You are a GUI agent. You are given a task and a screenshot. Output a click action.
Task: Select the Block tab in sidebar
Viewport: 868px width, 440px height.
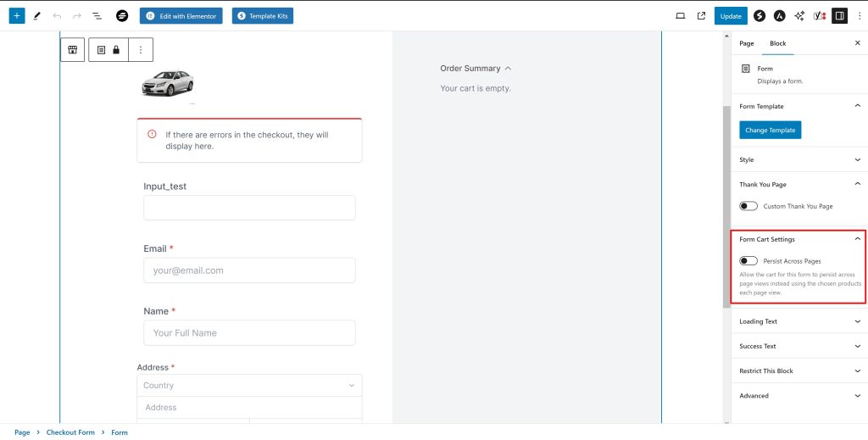point(777,43)
